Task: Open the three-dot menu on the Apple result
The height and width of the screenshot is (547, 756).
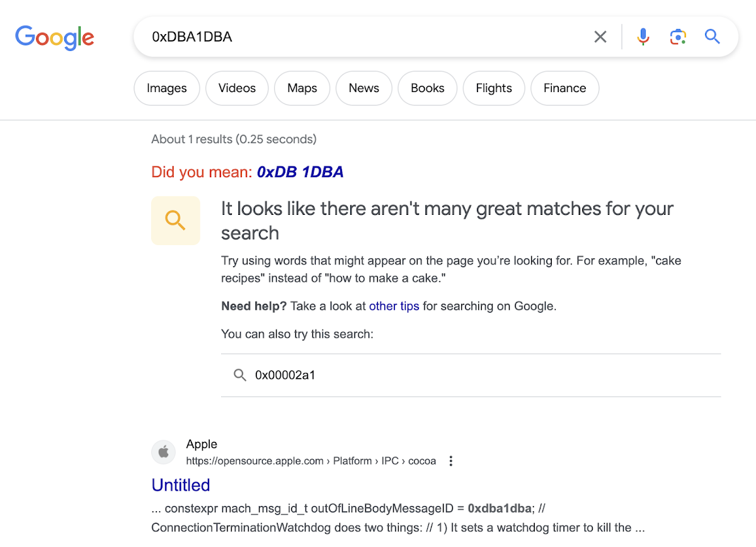Action: point(451,461)
